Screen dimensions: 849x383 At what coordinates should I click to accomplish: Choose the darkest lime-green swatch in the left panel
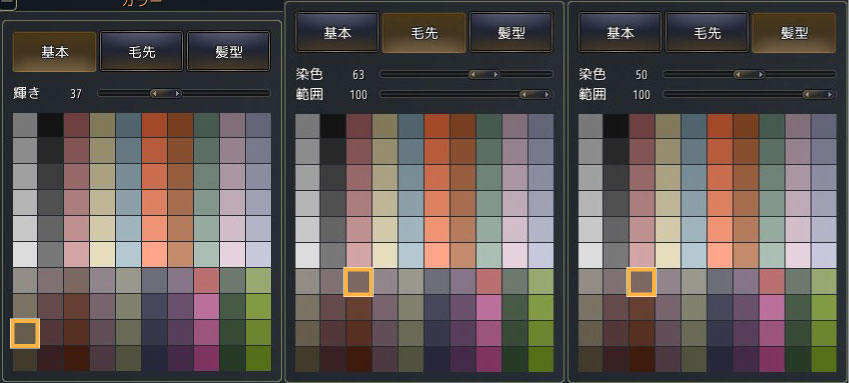[258, 359]
